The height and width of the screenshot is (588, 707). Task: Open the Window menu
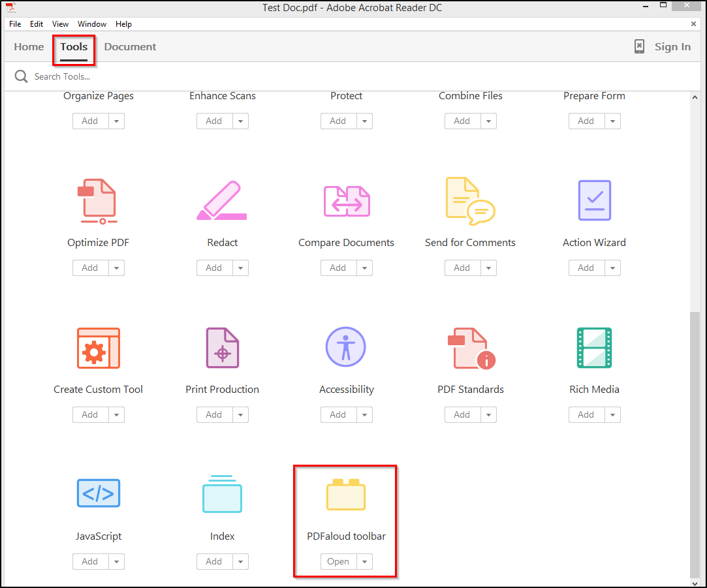point(92,24)
